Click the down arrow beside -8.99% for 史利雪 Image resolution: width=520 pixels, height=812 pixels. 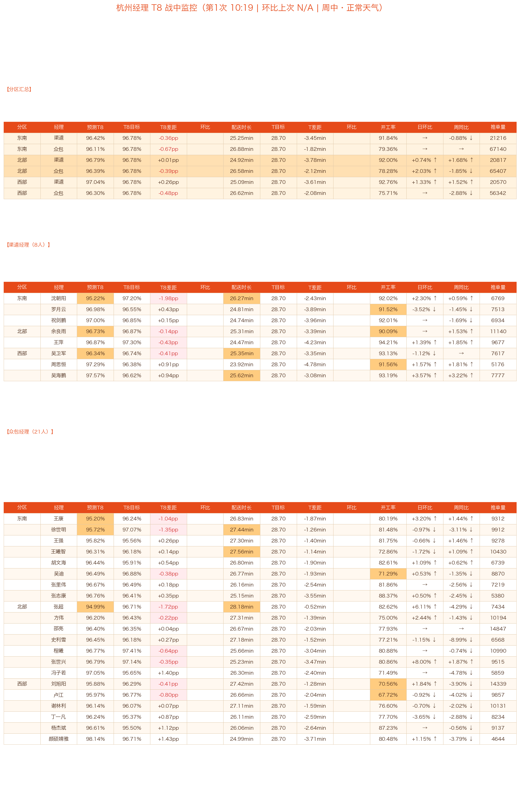coord(471,640)
